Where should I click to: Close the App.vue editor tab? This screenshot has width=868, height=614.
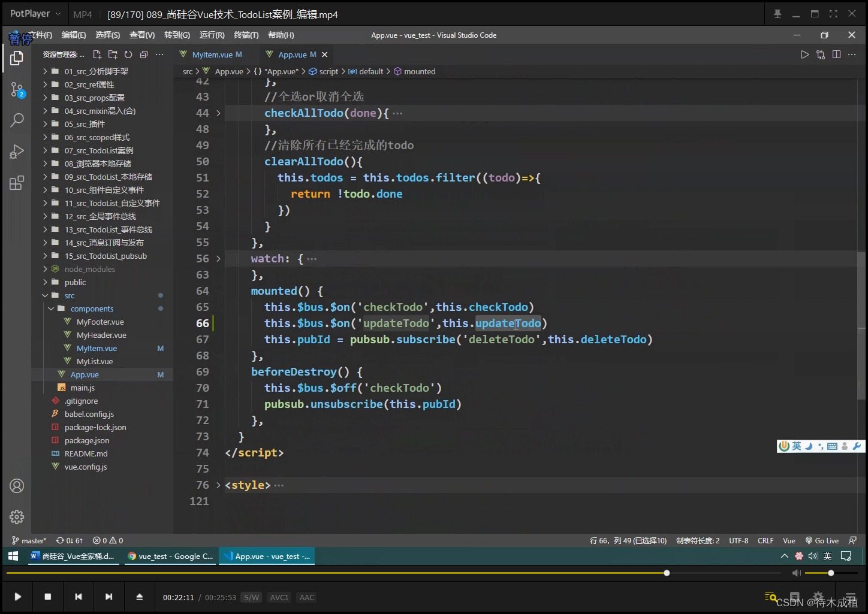click(x=324, y=55)
